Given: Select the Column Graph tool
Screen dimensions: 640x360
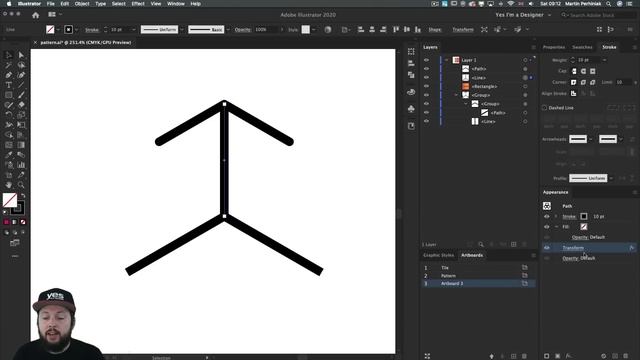Looking at the screenshot, I should (x=21, y=165).
